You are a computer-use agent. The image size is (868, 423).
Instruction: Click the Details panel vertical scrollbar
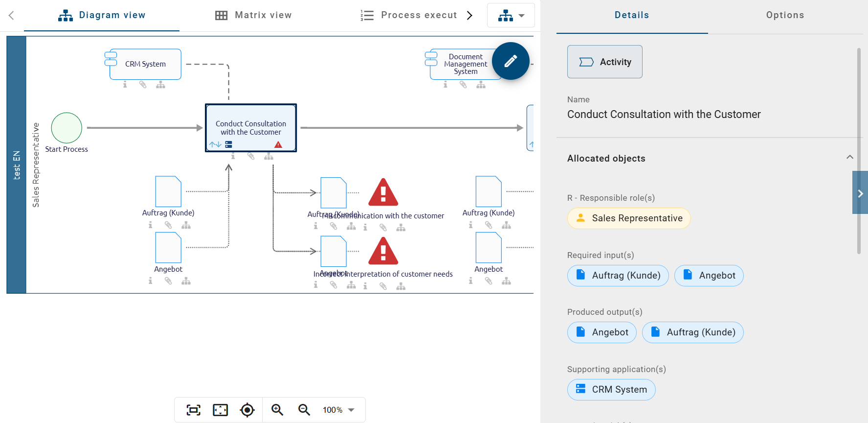[859, 151]
